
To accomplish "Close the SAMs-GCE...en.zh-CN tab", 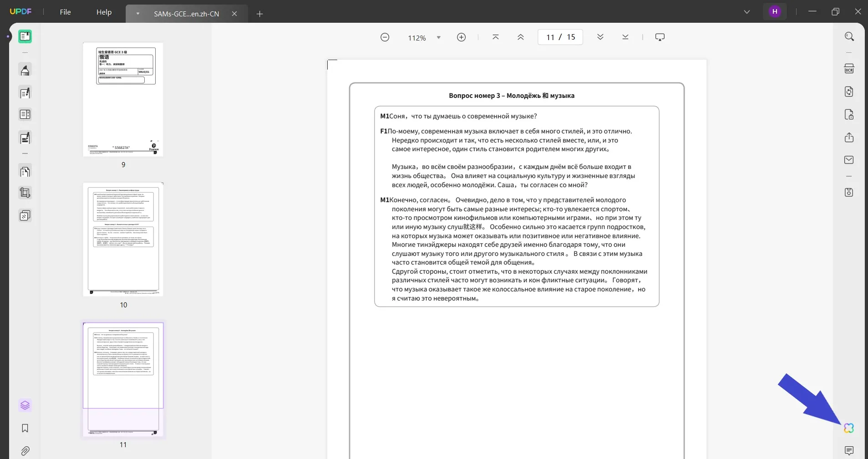I will (234, 14).
